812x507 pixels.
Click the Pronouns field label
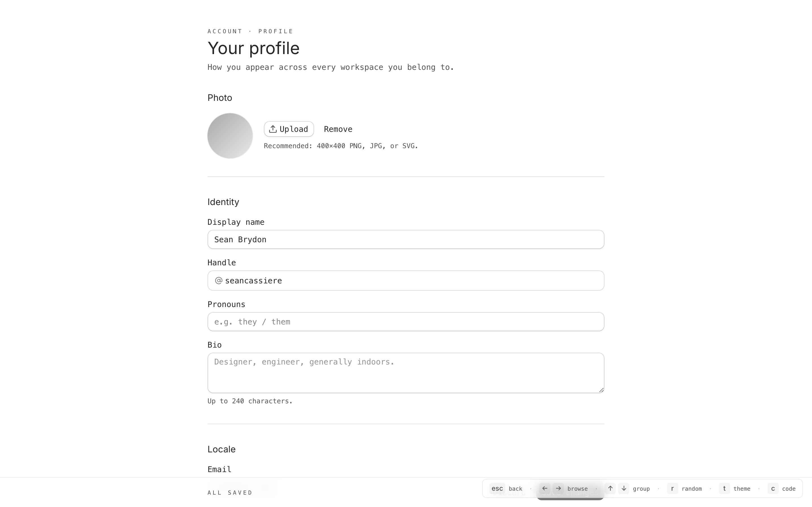(x=226, y=304)
